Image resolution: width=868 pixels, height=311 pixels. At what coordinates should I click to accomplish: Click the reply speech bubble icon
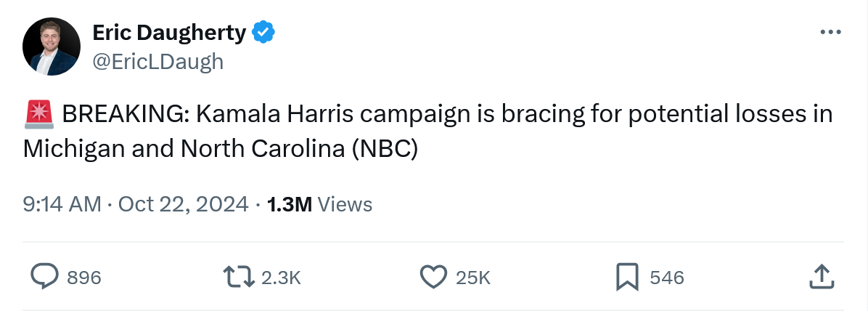pyautogui.click(x=45, y=277)
